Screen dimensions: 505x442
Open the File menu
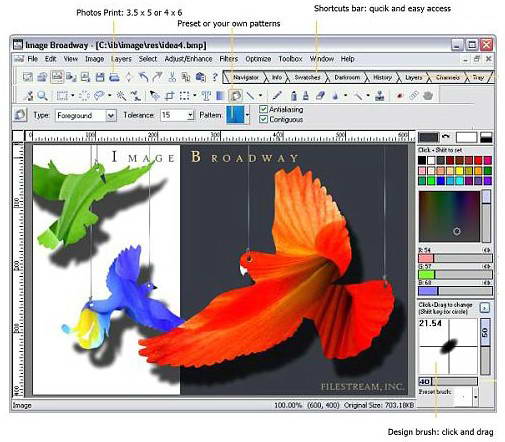pyautogui.click(x=32, y=59)
